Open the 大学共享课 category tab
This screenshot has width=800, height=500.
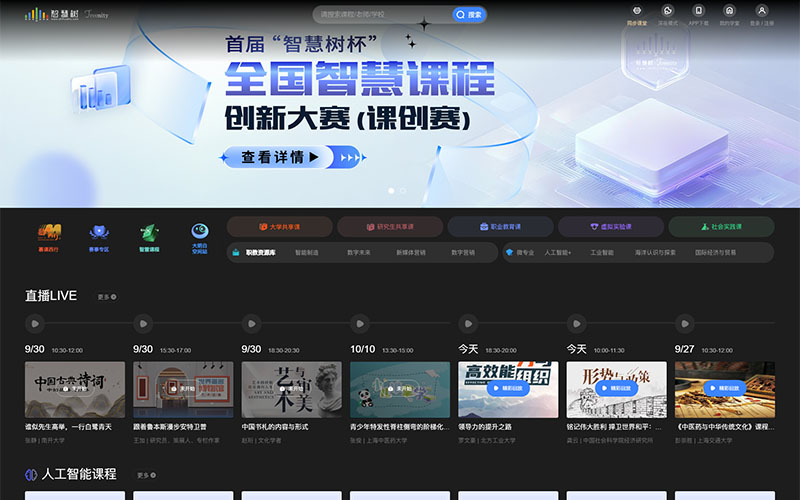coord(280,227)
